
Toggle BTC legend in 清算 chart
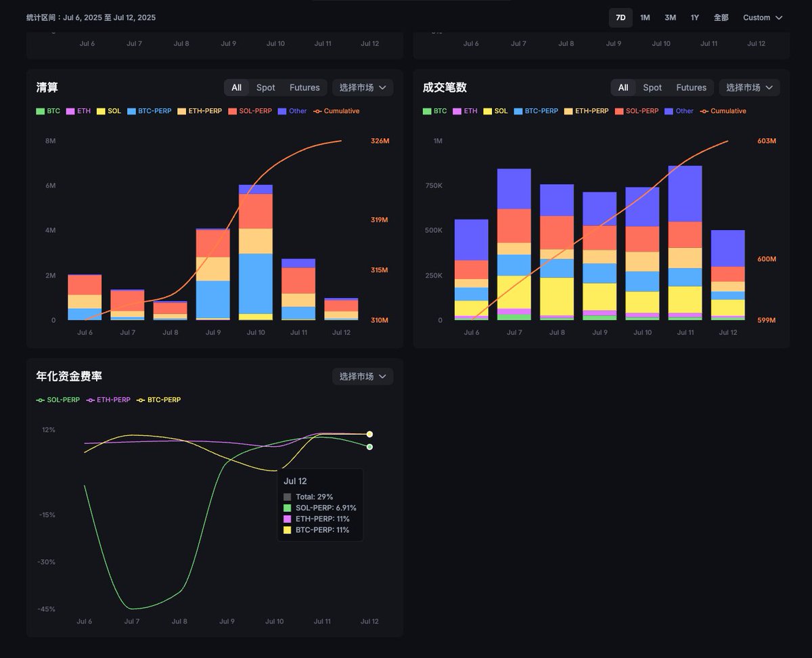tap(49, 111)
